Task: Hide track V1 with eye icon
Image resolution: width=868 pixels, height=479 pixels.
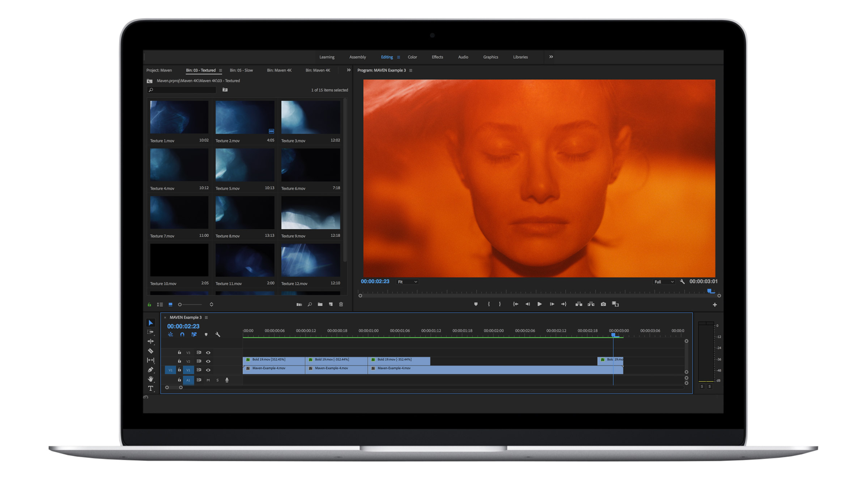Action: point(208,370)
